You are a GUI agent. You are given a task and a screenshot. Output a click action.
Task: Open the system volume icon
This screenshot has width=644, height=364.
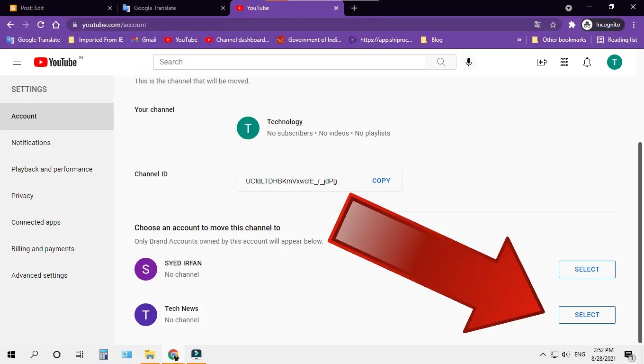point(565,355)
